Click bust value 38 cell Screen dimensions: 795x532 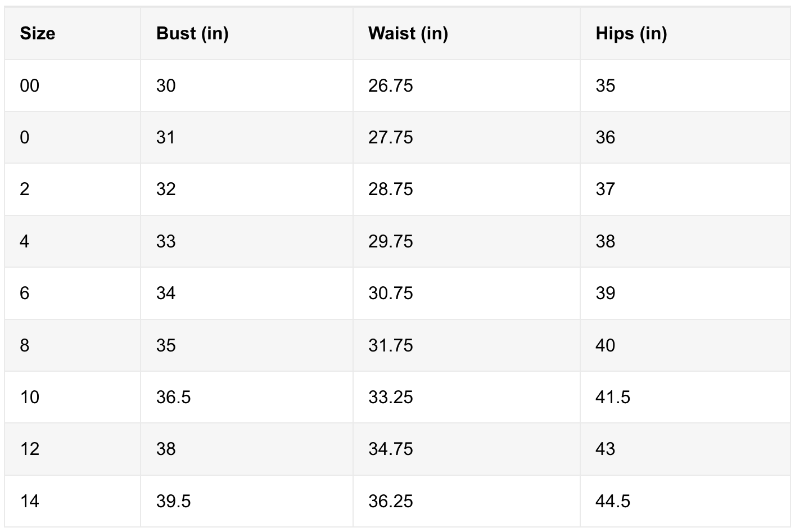point(247,449)
